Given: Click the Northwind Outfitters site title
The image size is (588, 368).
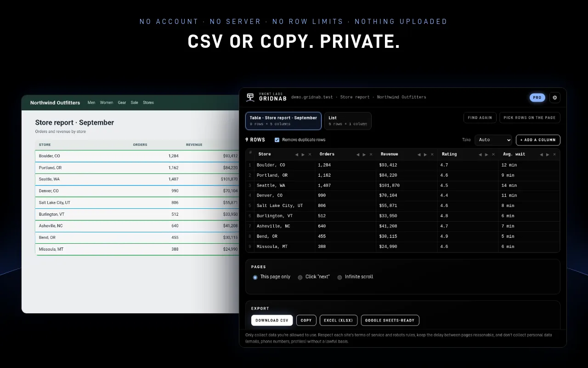Looking at the screenshot, I should (55, 103).
